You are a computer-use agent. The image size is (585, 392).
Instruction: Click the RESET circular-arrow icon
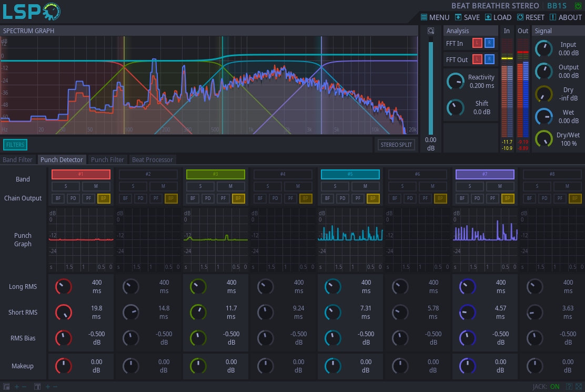click(x=520, y=17)
